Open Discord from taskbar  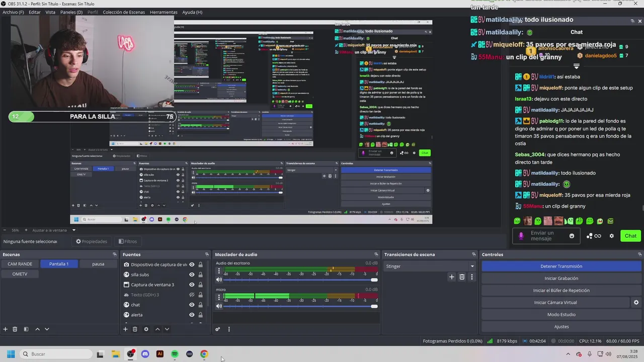145,354
